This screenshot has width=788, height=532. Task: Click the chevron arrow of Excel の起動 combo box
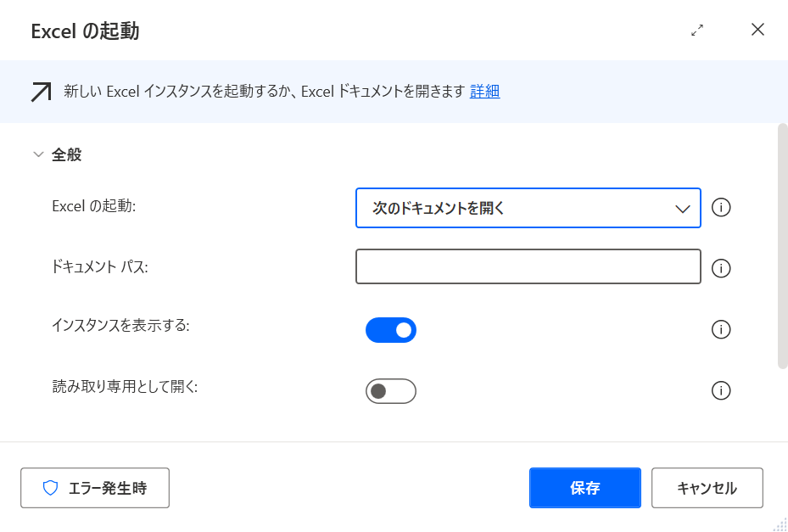coord(682,209)
